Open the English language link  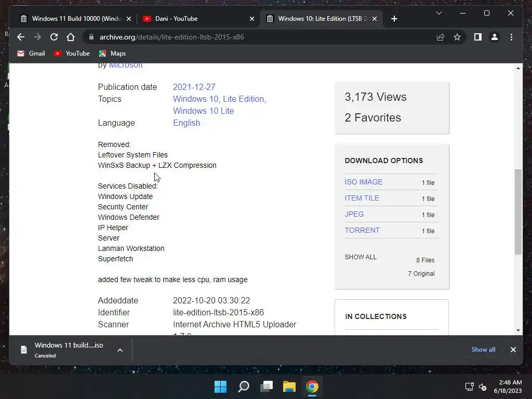(x=187, y=123)
